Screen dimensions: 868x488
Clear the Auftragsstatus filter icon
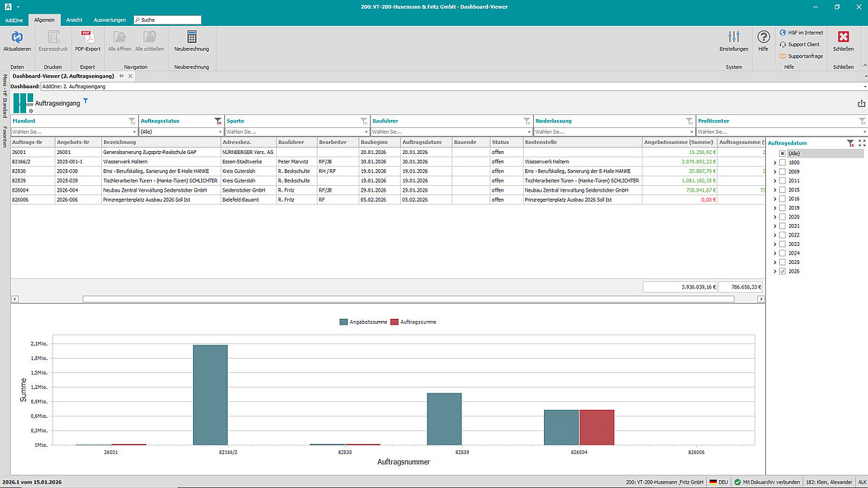pos(218,121)
